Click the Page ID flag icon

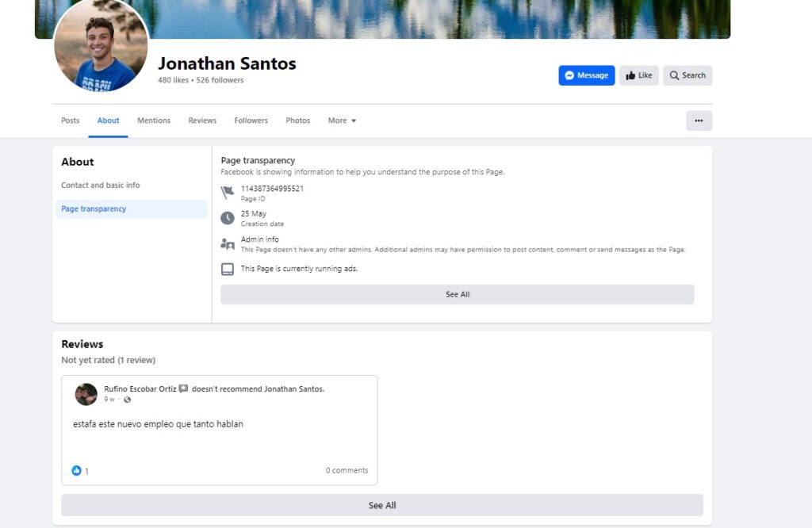(x=228, y=193)
